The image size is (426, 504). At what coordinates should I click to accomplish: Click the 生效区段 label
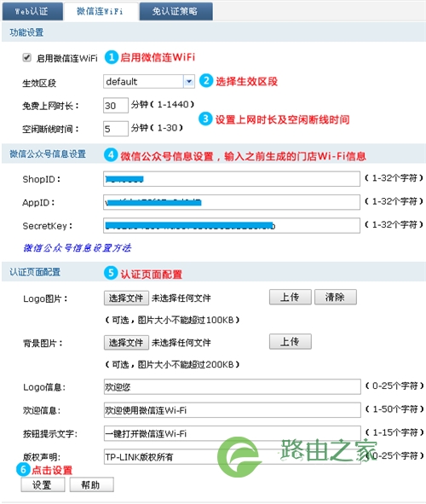39,84
